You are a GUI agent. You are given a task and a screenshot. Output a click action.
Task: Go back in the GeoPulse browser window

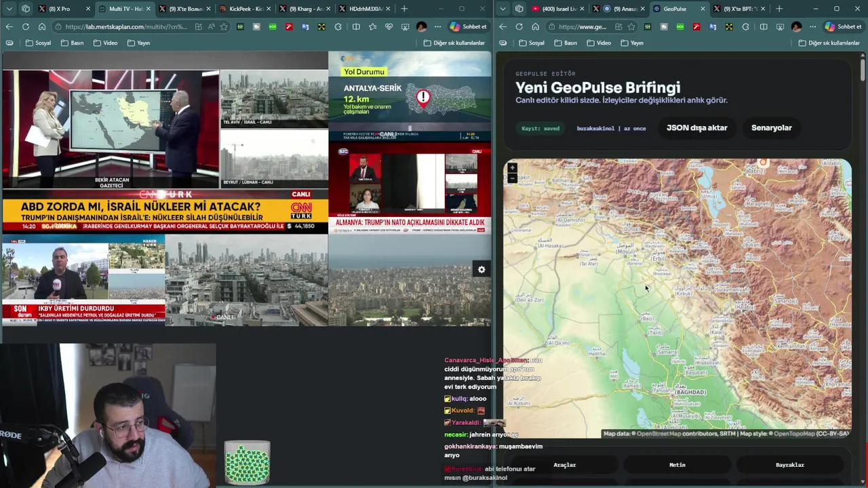click(502, 26)
